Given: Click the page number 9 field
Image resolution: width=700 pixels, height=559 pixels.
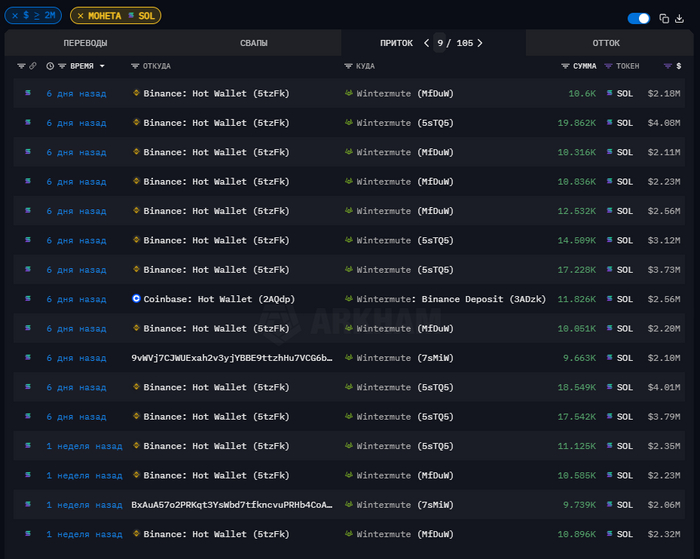Looking at the screenshot, I should (440, 43).
